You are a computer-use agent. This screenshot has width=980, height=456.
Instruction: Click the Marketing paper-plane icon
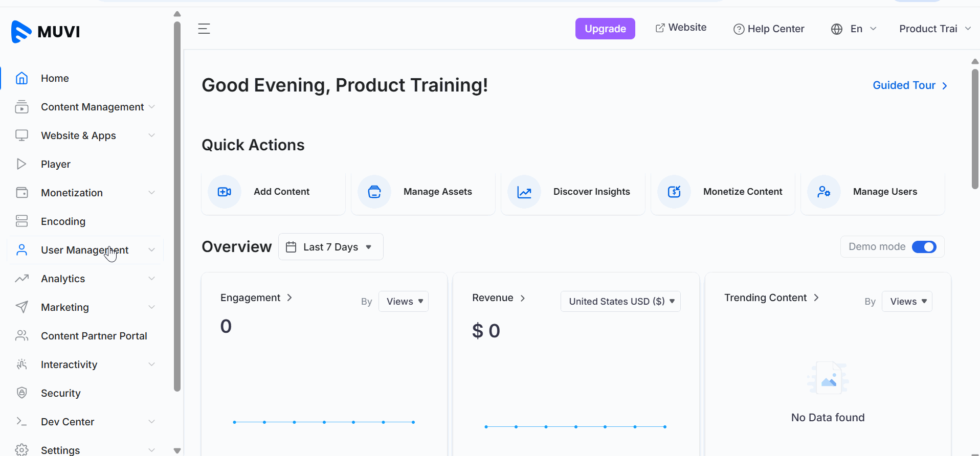[x=21, y=307]
